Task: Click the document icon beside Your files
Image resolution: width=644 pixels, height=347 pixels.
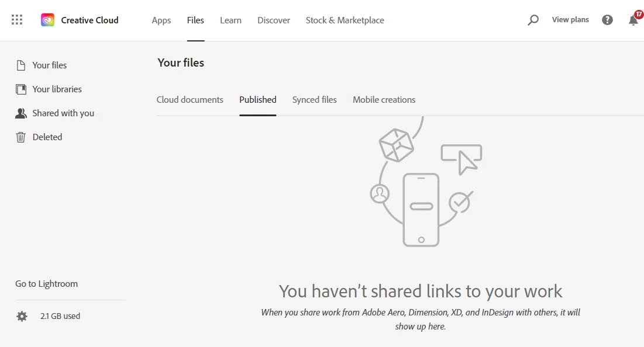Action: (x=20, y=65)
